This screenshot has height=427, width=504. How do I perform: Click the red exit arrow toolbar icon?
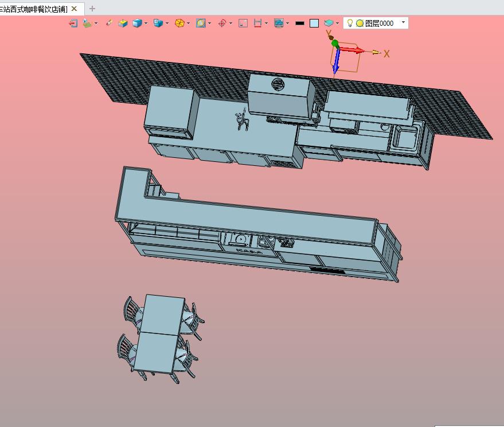click(x=73, y=23)
